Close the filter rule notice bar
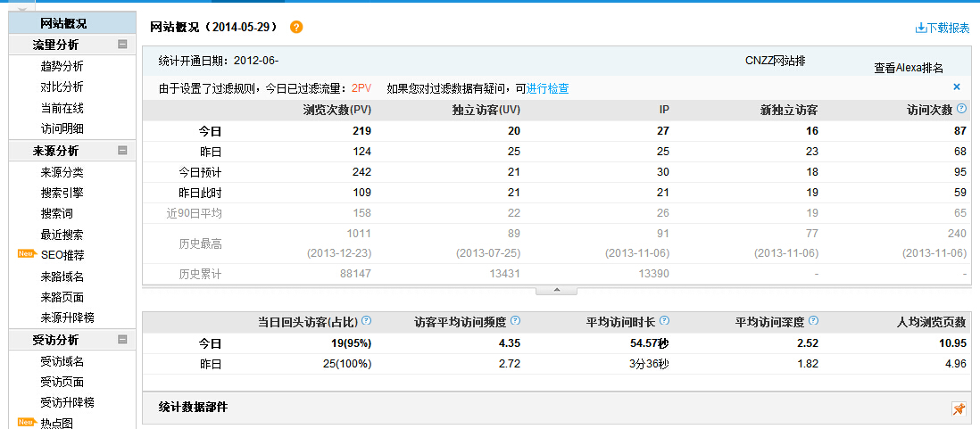This screenshot has width=980, height=429. [x=957, y=87]
